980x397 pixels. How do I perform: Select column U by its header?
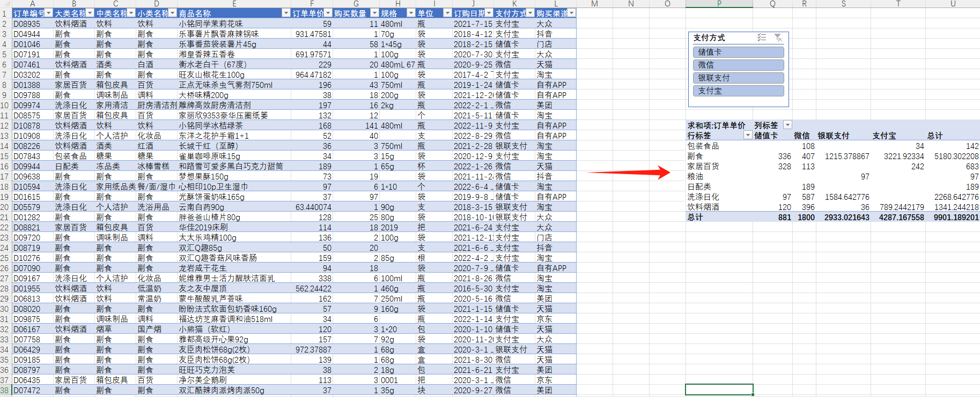pos(953,4)
